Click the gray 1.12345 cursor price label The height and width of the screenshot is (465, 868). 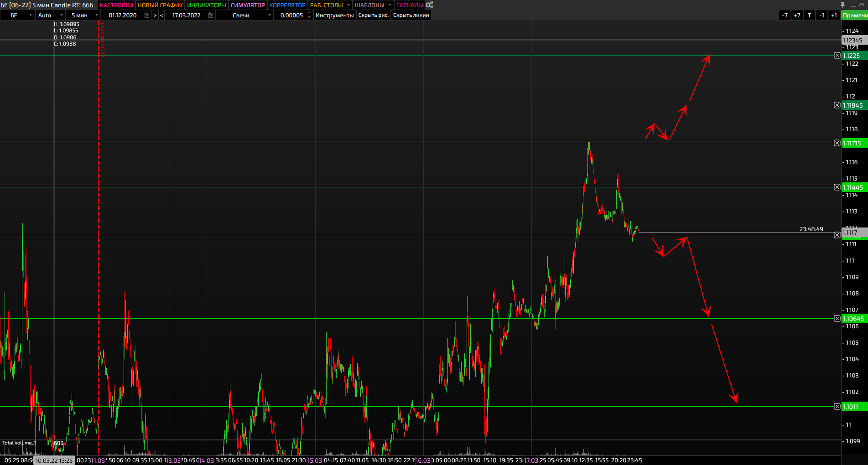click(855, 40)
